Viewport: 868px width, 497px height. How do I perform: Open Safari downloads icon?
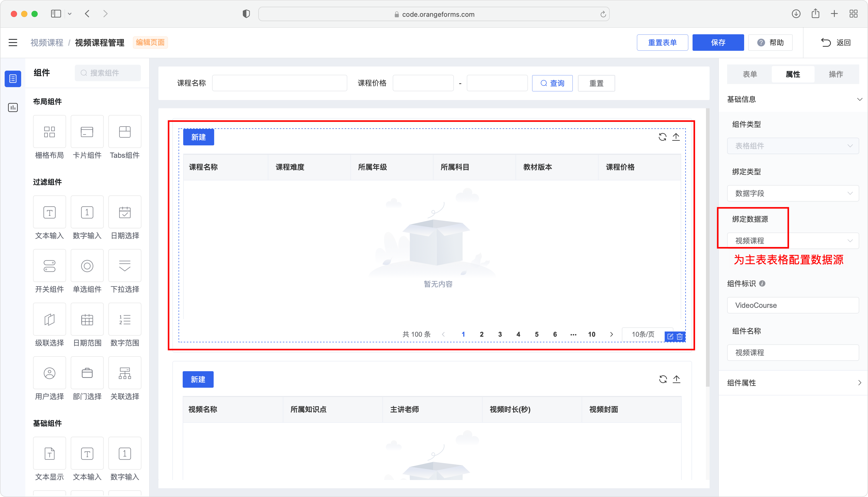(x=796, y=14)
